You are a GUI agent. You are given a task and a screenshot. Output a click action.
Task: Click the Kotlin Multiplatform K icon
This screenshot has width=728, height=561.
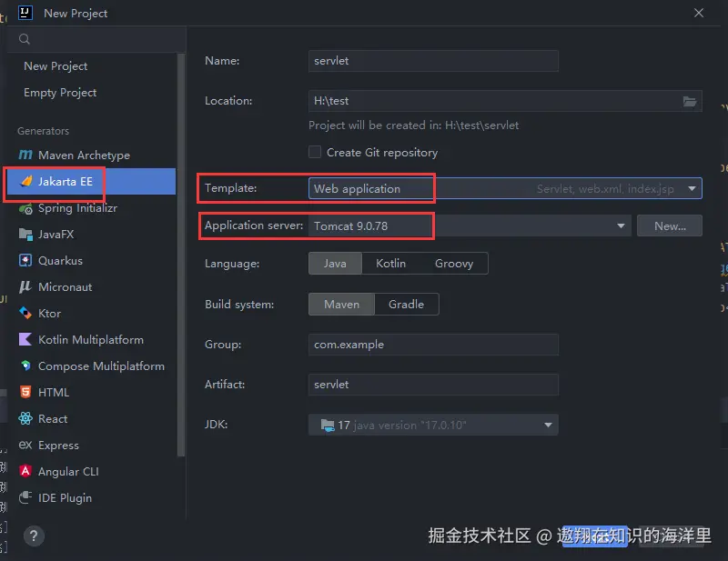25,339
